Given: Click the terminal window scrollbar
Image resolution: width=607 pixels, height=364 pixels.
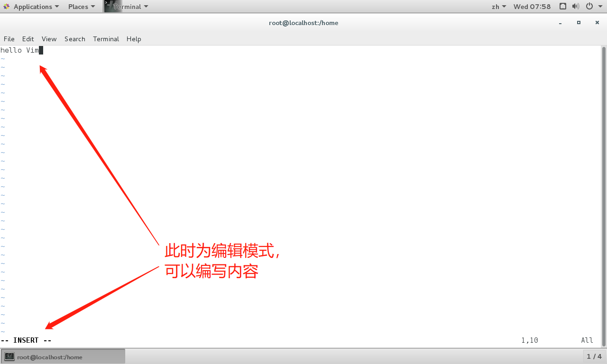Looking at the screenshot, I should click(x=604, y=190).
